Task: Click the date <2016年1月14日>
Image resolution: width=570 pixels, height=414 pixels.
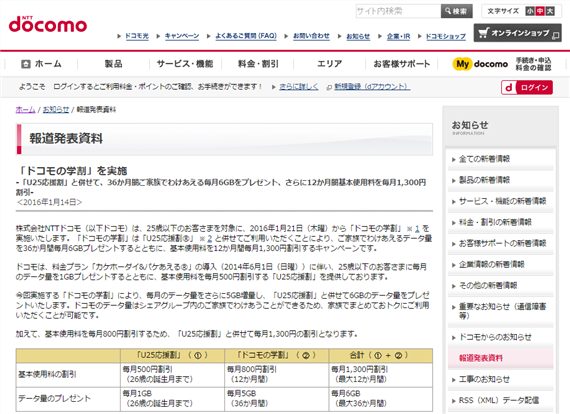Action: click(x=49, y=202)
